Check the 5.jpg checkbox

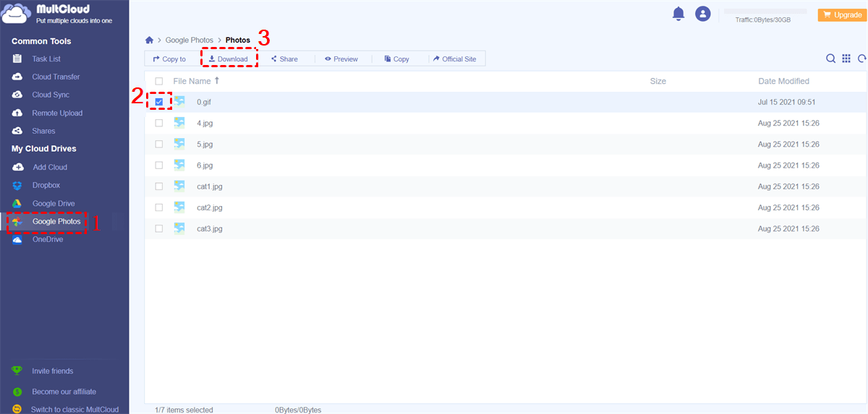point(159,145)
